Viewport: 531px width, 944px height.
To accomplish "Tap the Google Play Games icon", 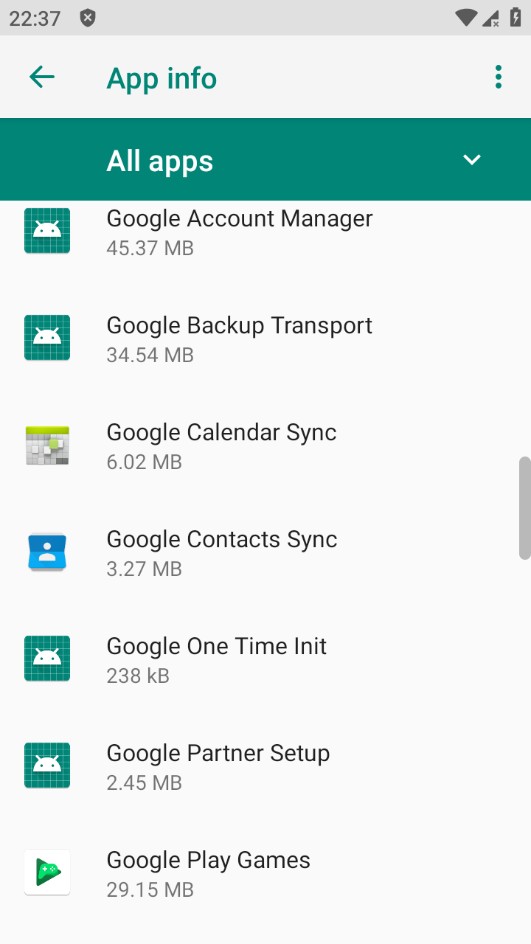I will point(47,872).
